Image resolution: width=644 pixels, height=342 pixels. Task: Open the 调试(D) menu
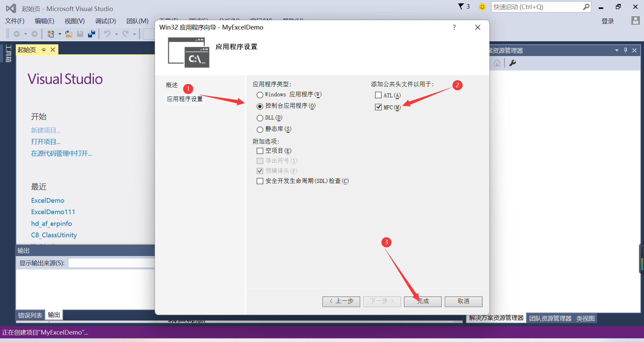tap(106, 21)
